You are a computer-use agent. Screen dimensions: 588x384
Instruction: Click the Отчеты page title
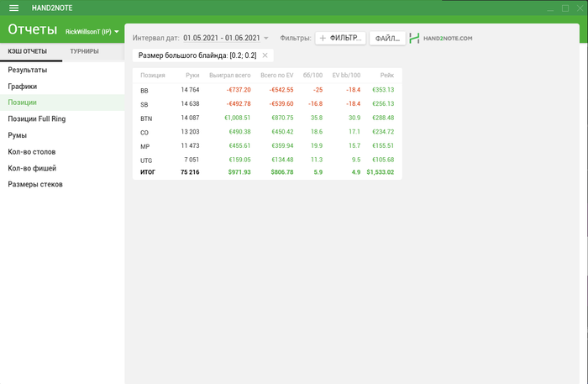point(33,29)
